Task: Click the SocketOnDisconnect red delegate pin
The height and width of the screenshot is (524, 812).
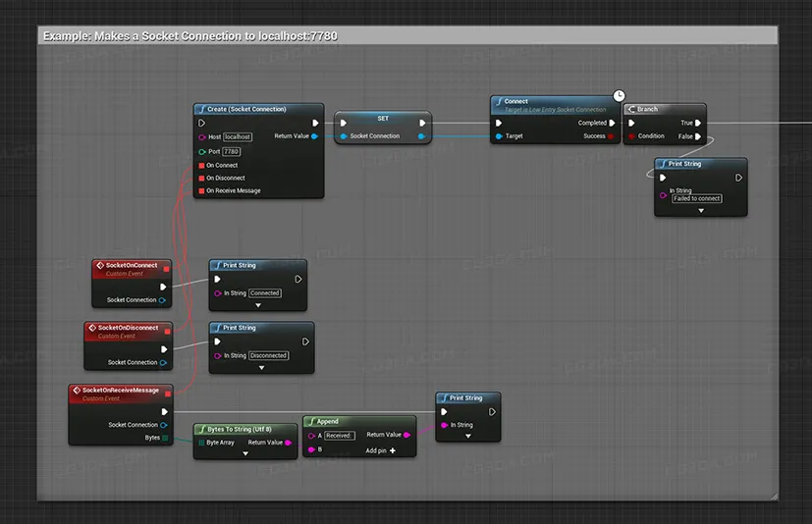Action: (167, 332)
